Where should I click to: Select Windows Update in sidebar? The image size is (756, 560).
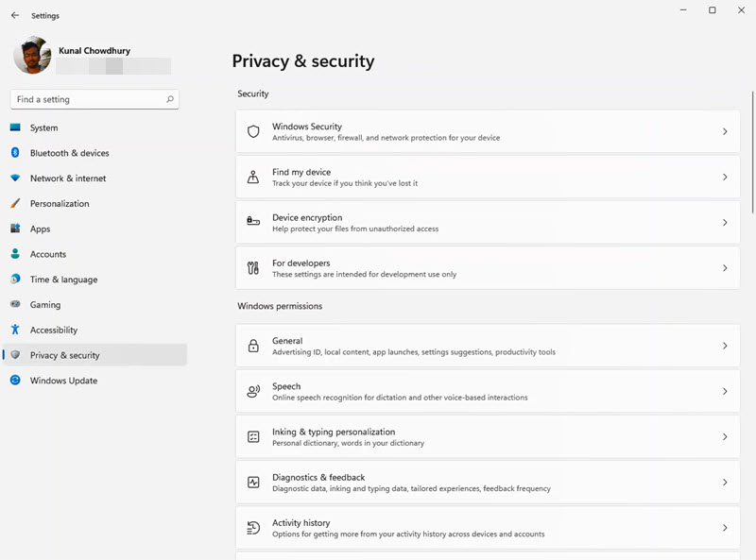[x=95, y=381]
